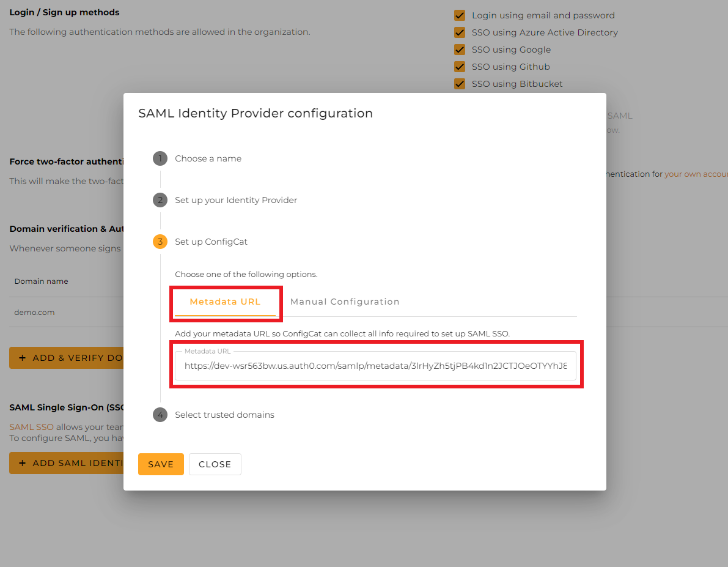Expand the Choose a name step
This screenshot has width=728, height=567.
(208, 159)
